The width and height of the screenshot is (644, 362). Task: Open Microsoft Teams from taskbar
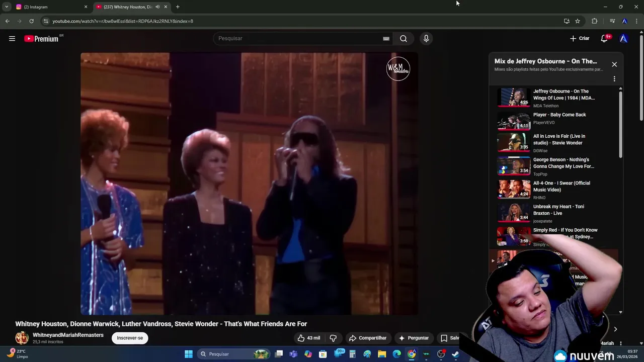click(x=293, y=354)
